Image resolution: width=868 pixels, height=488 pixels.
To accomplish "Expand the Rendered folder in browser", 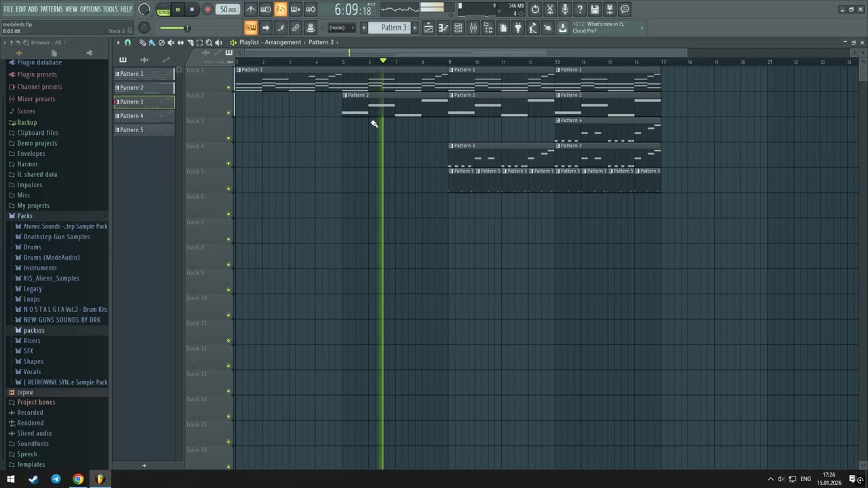I will tap(30, 423).
